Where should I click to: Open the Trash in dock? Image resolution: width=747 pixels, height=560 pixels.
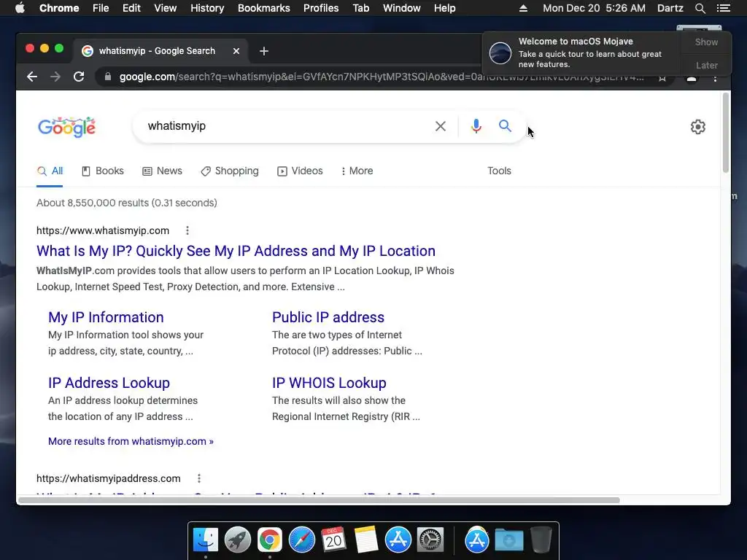[x=541, y=540]
